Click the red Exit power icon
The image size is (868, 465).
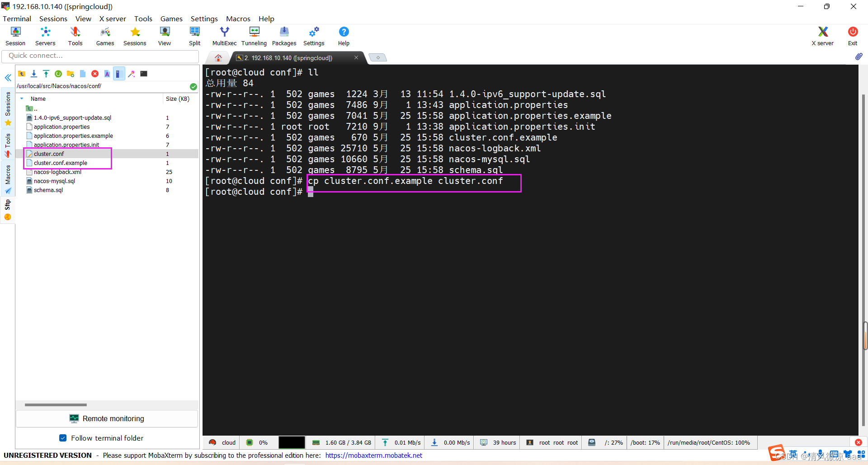[853, 36]
